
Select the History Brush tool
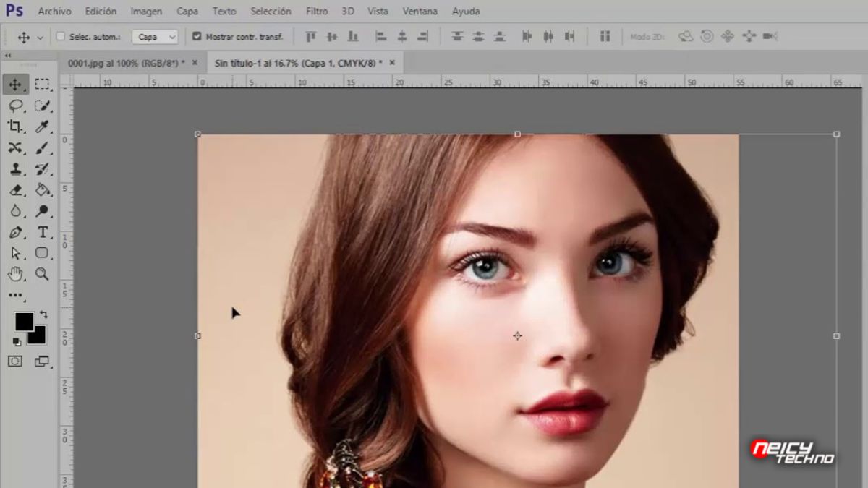[43, 169]
